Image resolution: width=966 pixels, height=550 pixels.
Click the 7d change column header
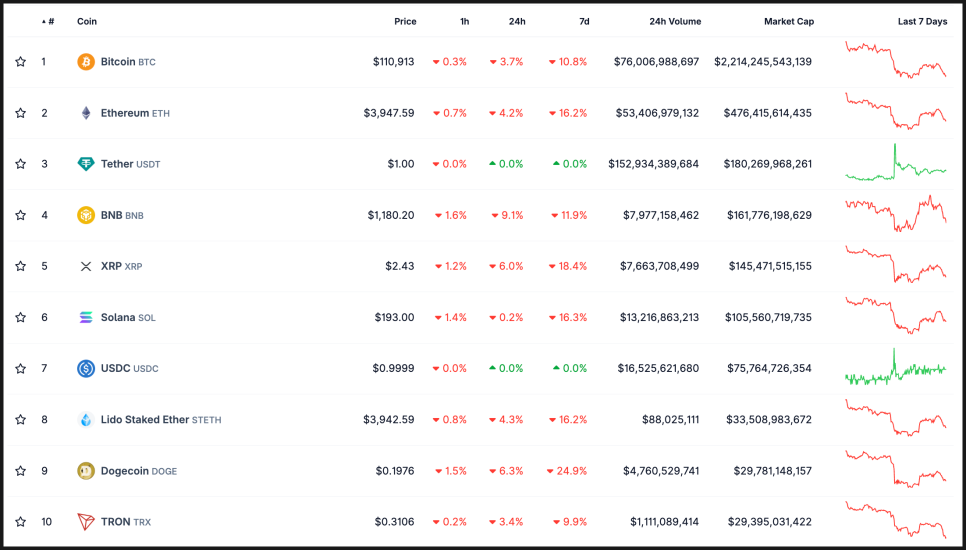click(583, 21)
